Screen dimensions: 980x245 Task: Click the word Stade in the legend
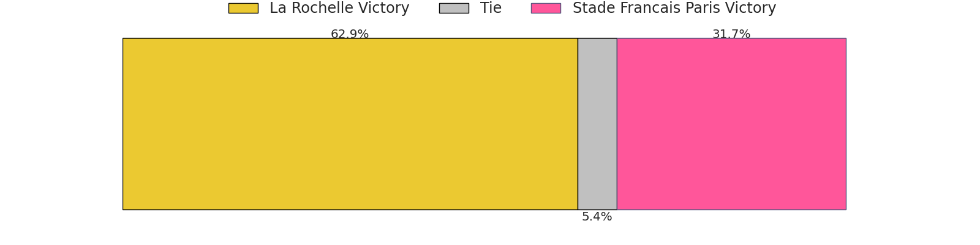point(593,9)
